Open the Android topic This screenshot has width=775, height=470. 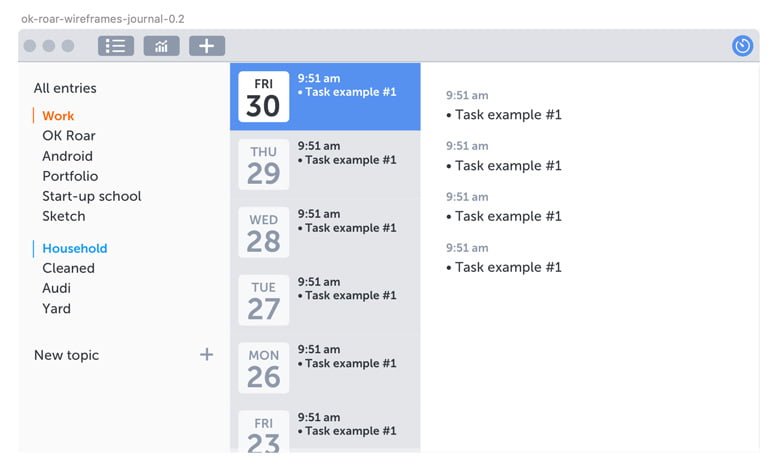pyautogui.click(x=67, y=156)
